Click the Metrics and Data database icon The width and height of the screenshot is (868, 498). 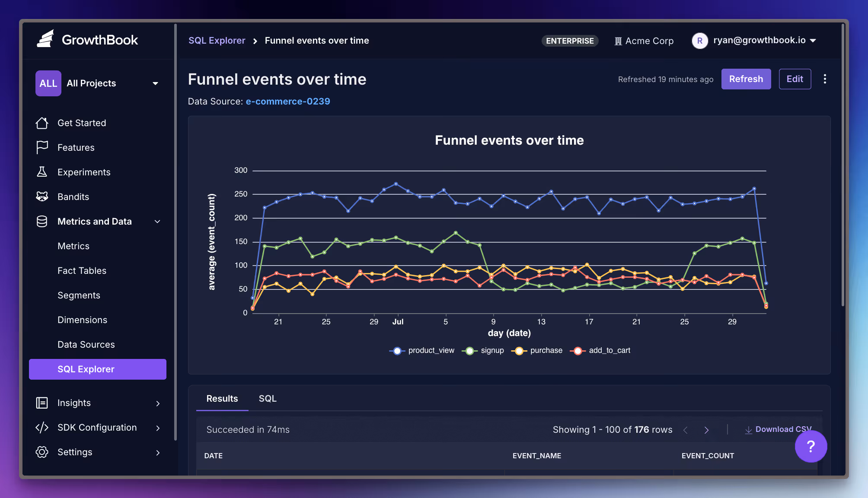pyautogui.click(x=42, y=221)
